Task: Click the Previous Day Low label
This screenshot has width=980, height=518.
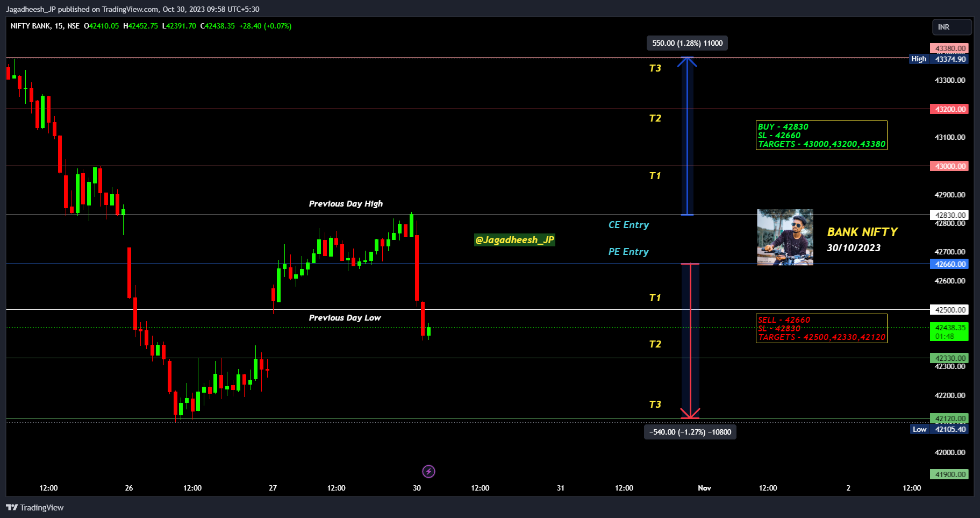Action: (345, 318)
